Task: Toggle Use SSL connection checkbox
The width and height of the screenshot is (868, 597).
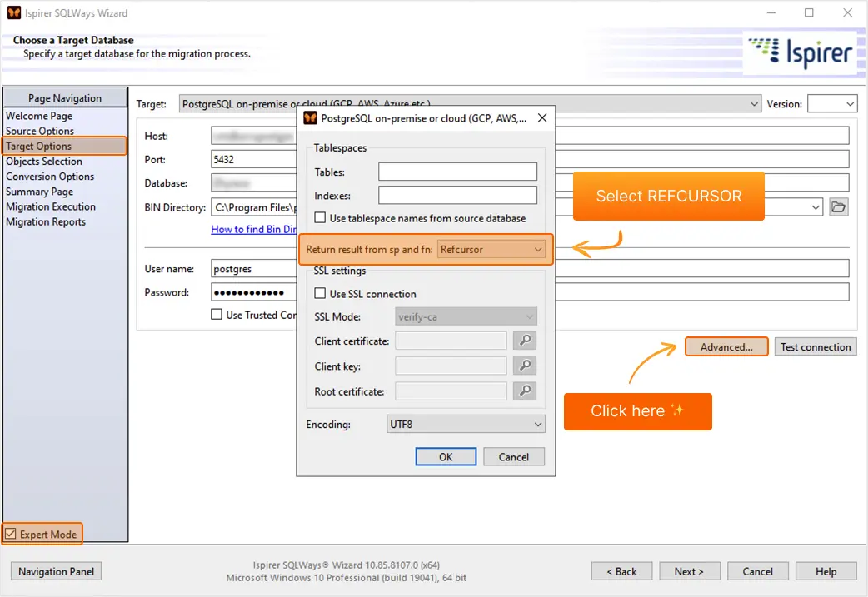Action: [x=320, y=293]
